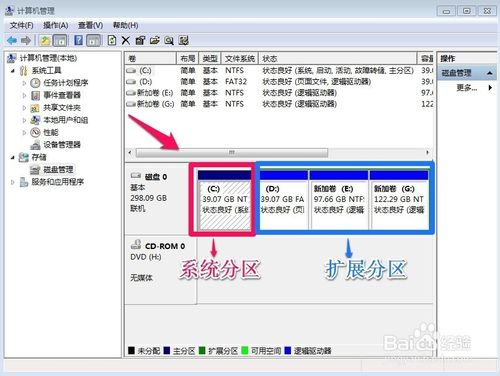Select the 新加卷 (E:) volume row
500x376 pixels.
tap(279, 93)
